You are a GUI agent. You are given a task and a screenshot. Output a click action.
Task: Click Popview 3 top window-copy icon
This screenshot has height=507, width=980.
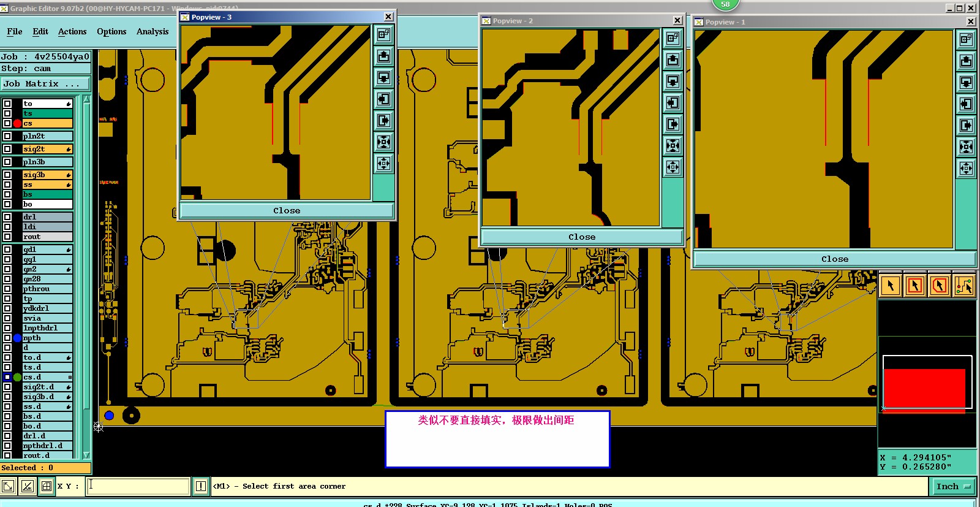[383, 35]
